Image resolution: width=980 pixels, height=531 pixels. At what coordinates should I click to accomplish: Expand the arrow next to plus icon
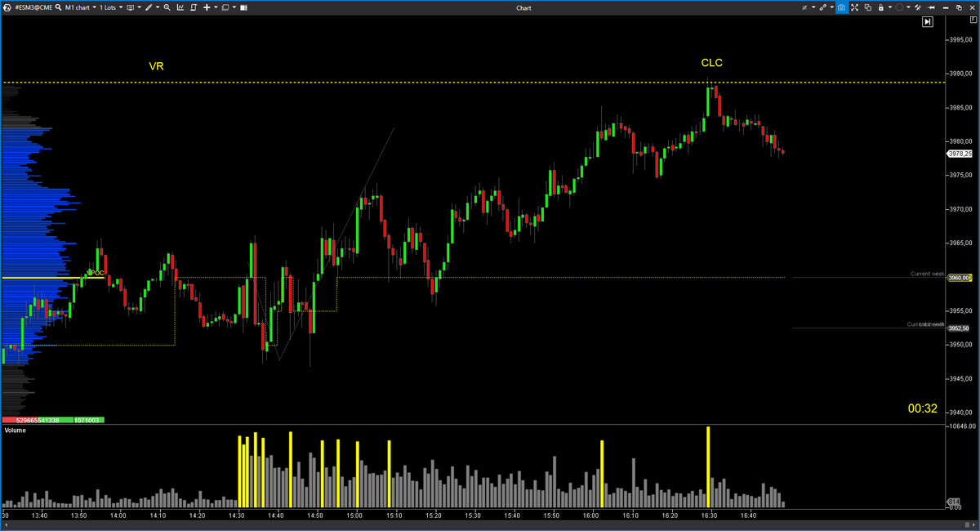pos(216,7)
